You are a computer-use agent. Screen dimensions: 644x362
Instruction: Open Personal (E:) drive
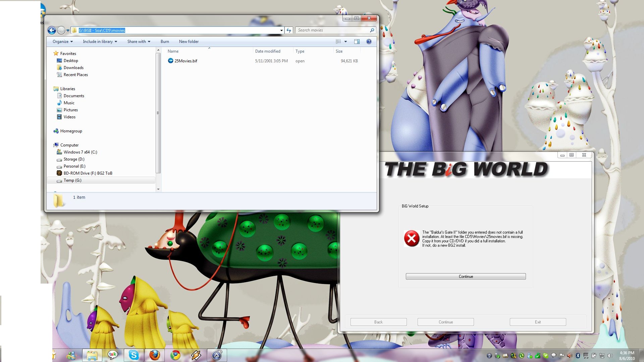click(74, 166)
